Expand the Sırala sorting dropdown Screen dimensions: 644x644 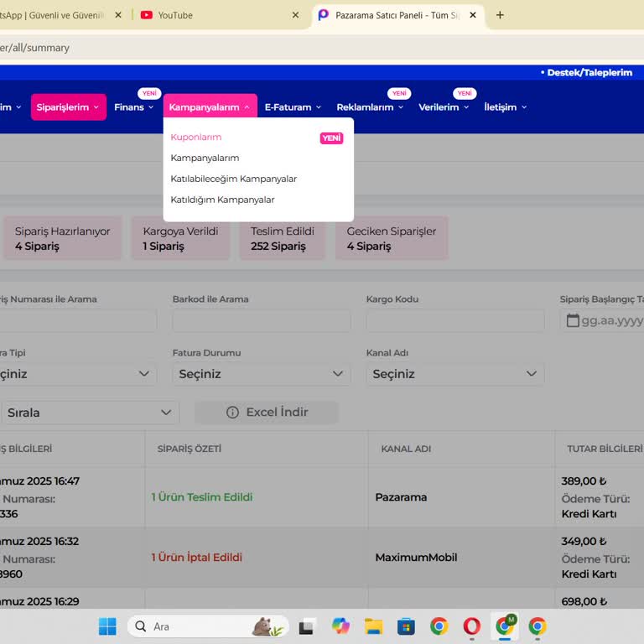coord(89,413)
